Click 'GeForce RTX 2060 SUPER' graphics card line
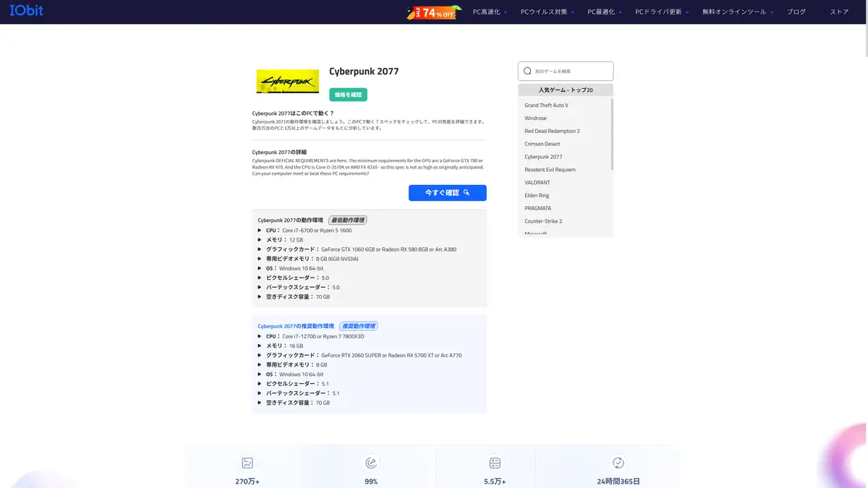The image size is (868, 488). click(391, 356)
